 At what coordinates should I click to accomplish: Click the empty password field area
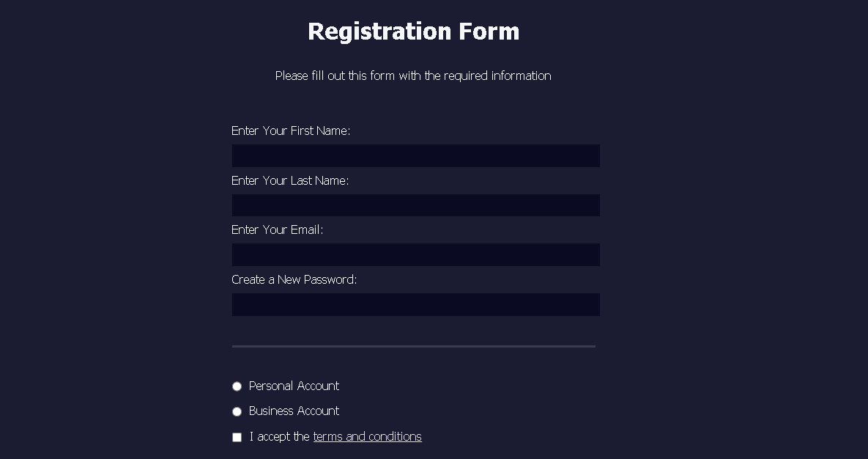(415, 304)
